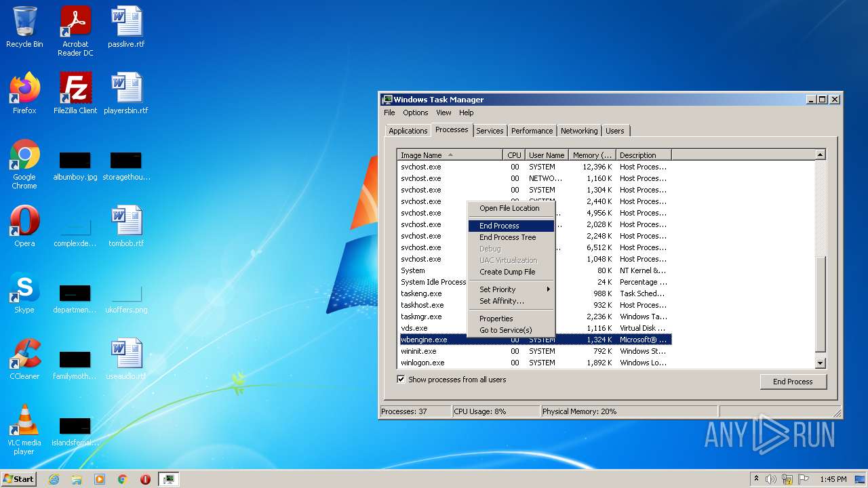Select the taskmgr.exe process row

pyautogui.click(x=534, y=317)
